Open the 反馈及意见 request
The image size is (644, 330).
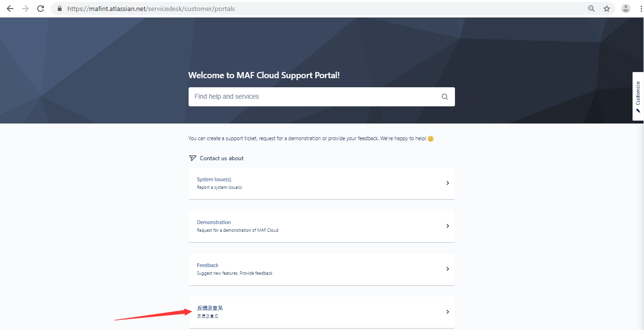322,312
